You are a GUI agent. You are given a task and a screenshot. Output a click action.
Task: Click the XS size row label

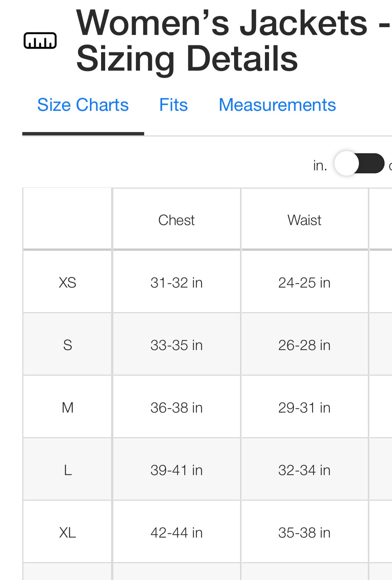(68, 283)
